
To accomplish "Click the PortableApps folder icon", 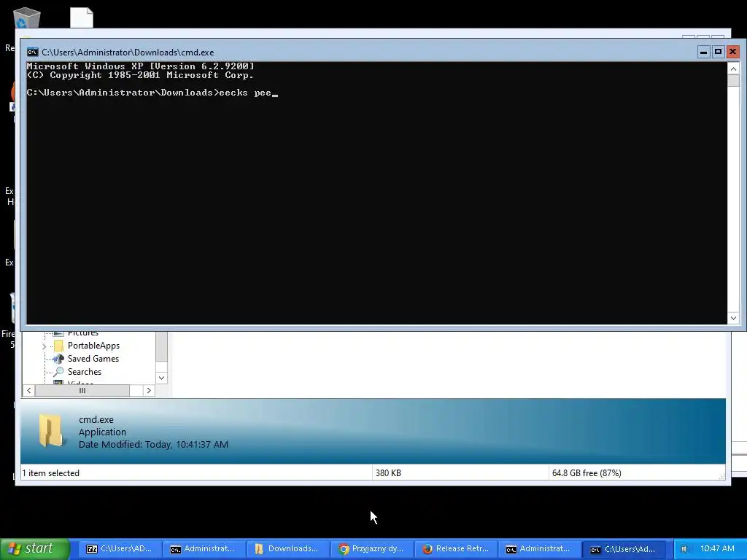I will [58, 345].
